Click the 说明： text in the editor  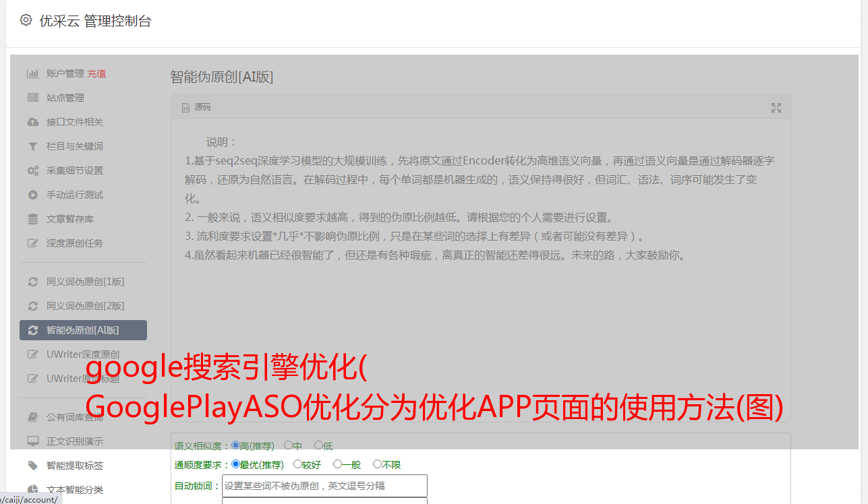[222, 142]
